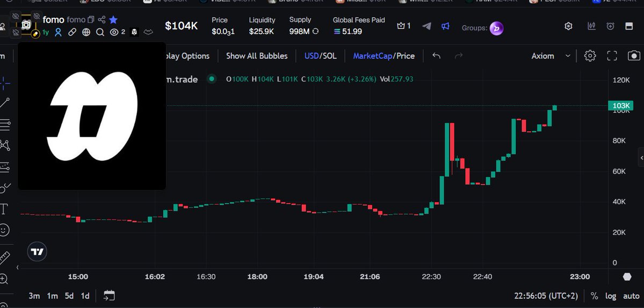Click the green symbol status dot
Viewport: 644px width, 308px height.
pyautogui.click(x=212, y=79)
